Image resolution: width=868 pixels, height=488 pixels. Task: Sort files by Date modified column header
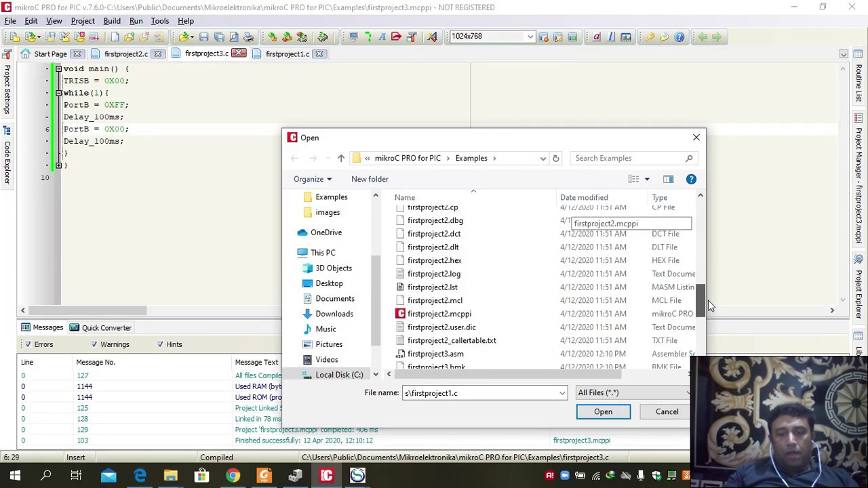(584, 198)
